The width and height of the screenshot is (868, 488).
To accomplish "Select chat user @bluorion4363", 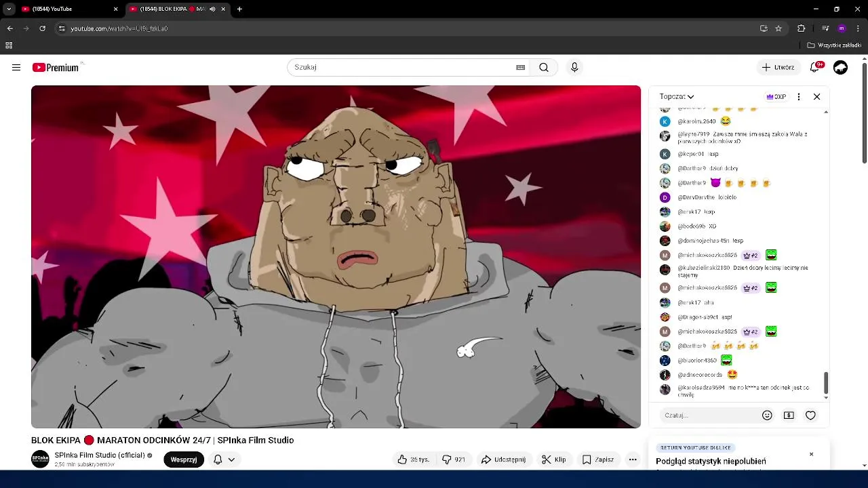I will coord(697,361).
